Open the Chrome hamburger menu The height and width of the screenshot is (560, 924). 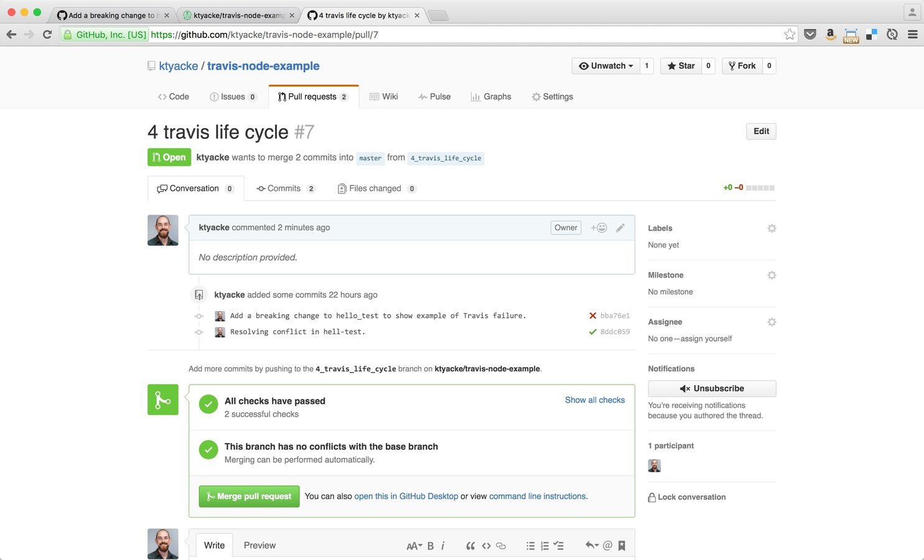click(x=913, y=34)
